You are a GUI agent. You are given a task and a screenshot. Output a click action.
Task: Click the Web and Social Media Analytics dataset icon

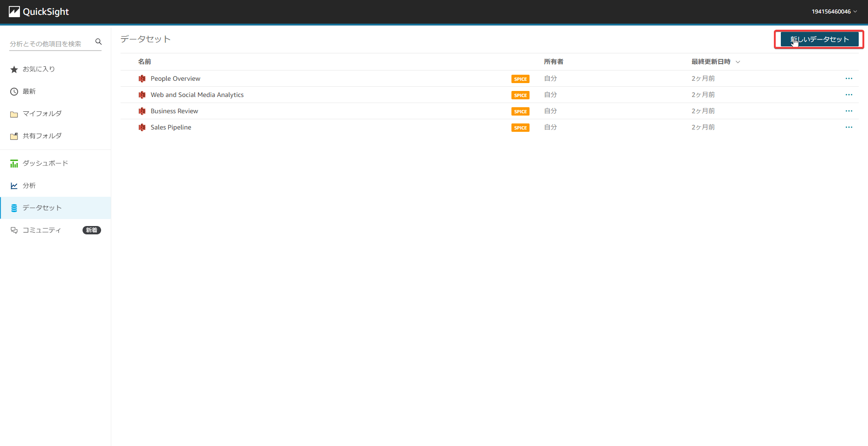point(142,95)
